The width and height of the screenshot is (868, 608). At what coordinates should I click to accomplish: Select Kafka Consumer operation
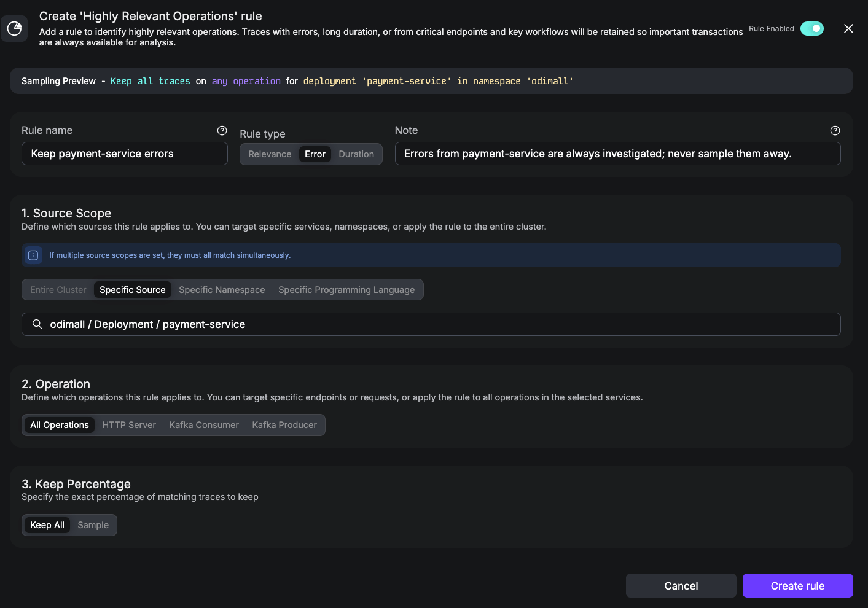tap(204, 425)
